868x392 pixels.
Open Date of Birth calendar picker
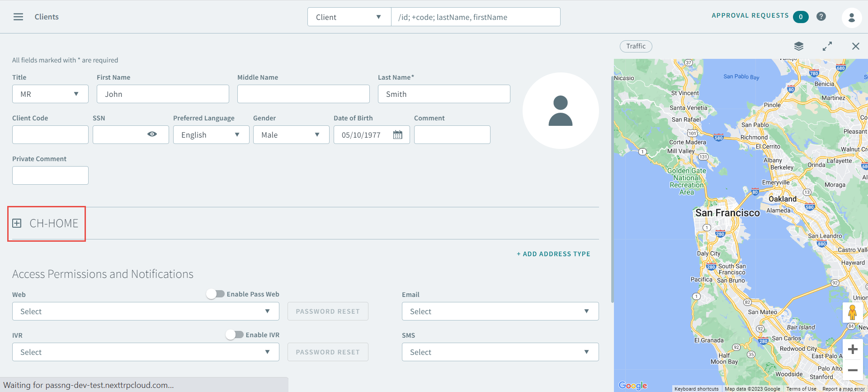point(397,135)
